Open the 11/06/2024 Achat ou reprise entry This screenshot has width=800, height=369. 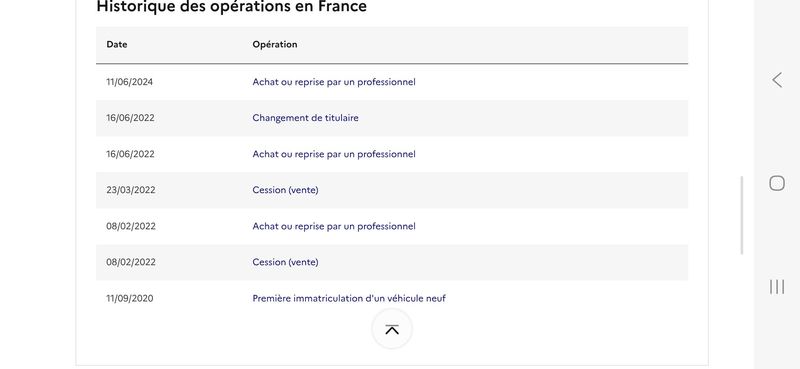[334, 82]
